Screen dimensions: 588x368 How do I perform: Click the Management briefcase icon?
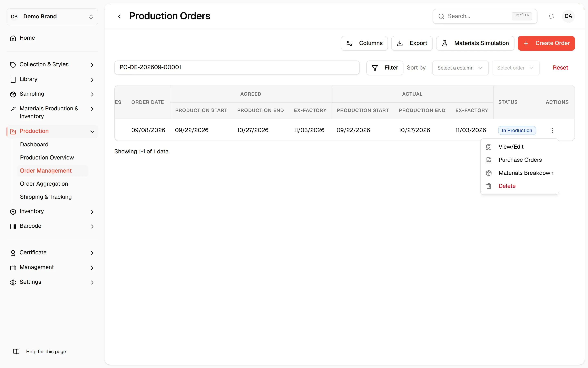(x=13, y=267)
